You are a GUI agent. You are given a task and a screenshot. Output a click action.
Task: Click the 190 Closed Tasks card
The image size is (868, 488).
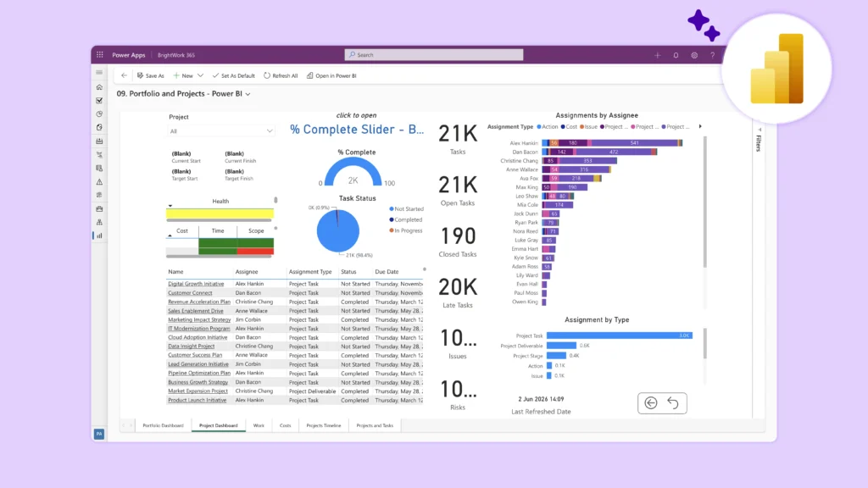pos(457,241)
